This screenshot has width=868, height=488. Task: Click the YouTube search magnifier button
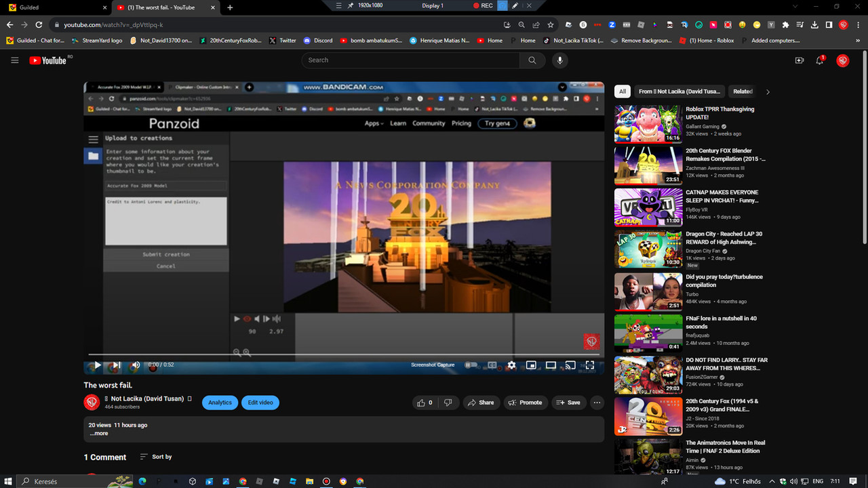(532, 60)
